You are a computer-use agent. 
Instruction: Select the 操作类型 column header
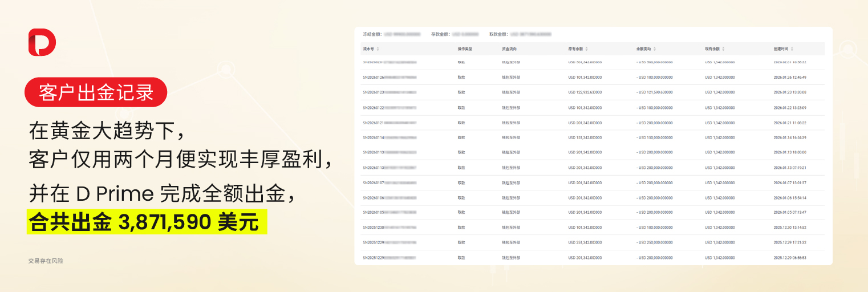[465, 49]
